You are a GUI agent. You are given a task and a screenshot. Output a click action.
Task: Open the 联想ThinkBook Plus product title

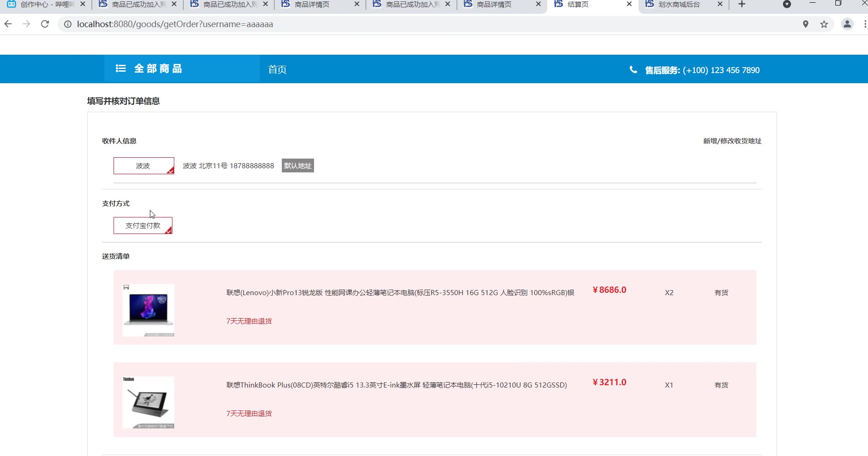[396, 385]
